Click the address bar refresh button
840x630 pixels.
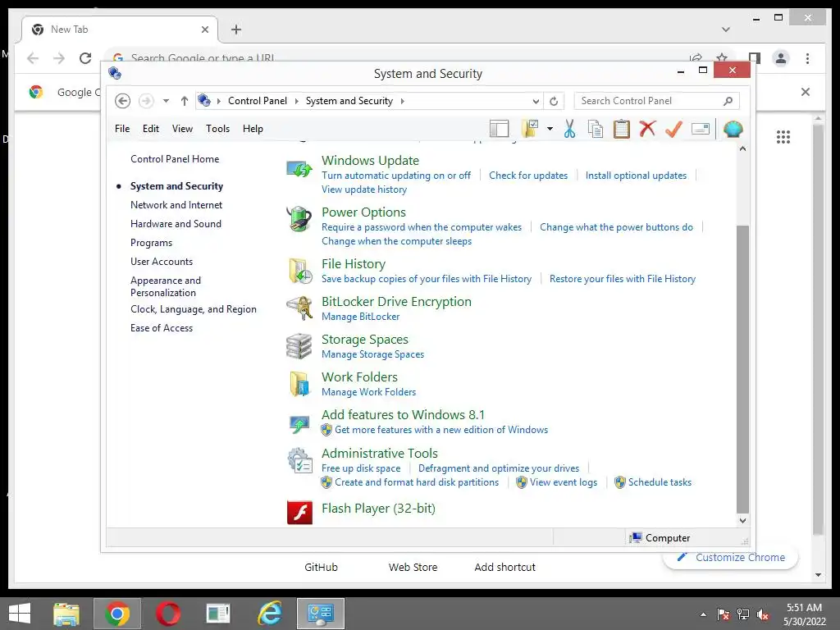(554, 101)
